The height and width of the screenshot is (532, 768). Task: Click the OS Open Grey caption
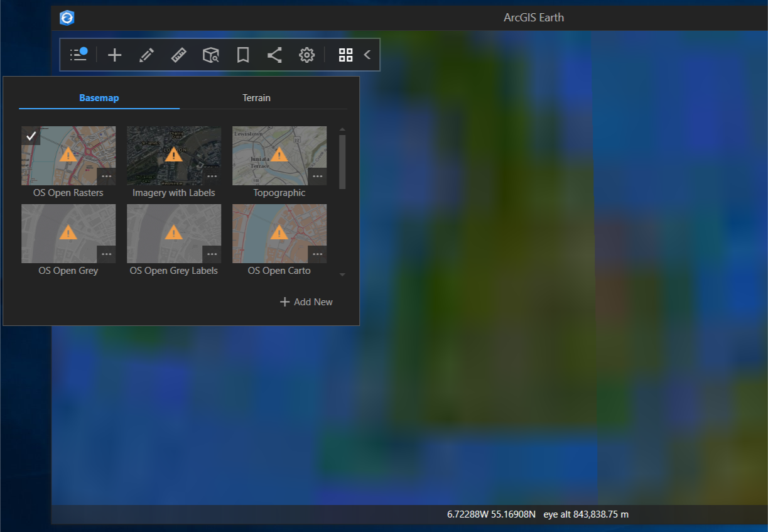click(x=68, y=271)
